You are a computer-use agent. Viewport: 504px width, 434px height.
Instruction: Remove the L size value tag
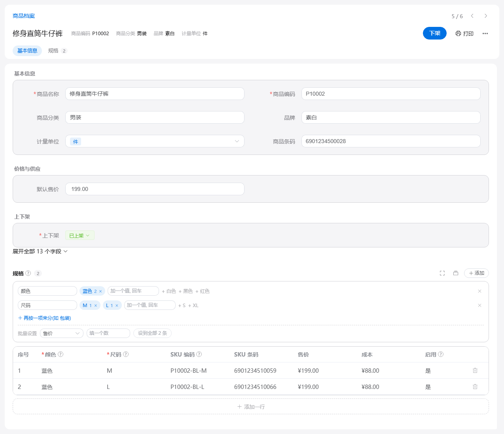pyautogui.click(x=117, y=306)
